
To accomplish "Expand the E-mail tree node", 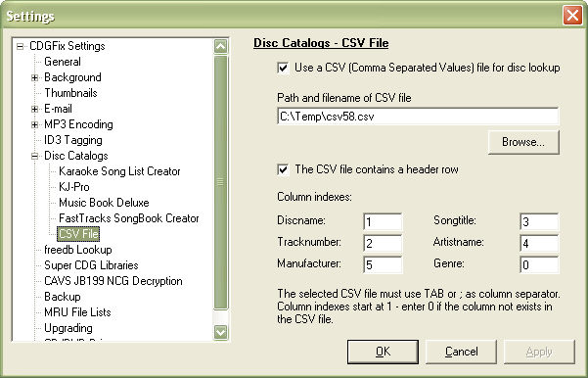I will [34, 110].
